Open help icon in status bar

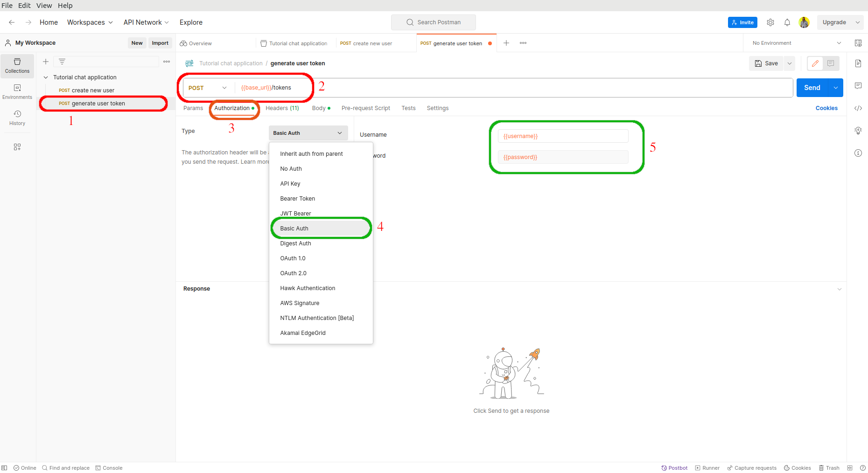(863, 468)
